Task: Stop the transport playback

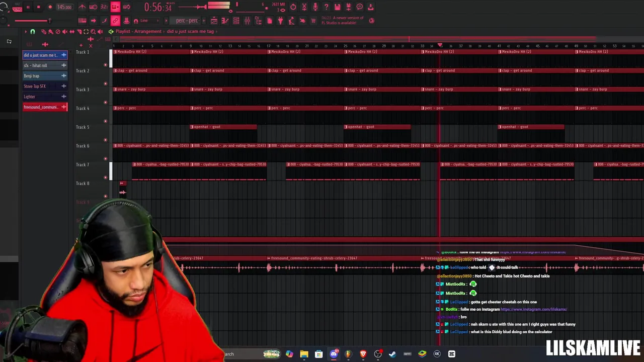Action: point(38,7)
